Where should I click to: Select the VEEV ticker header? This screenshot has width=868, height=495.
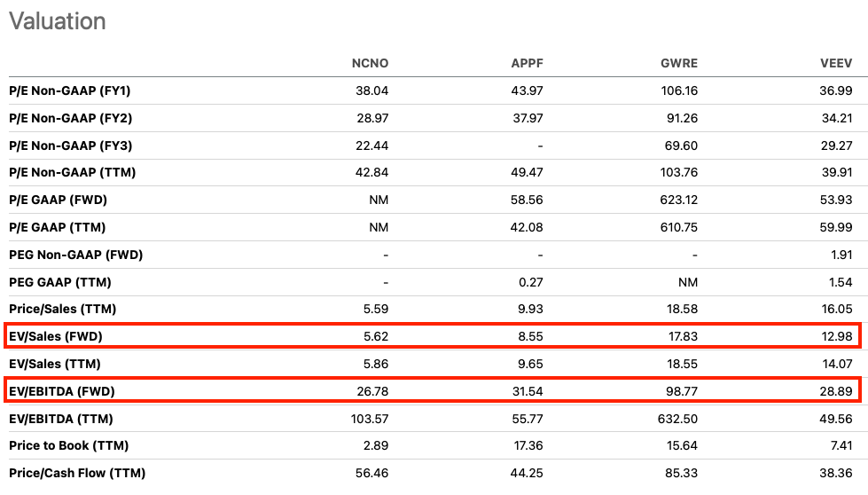pos(836,63)
